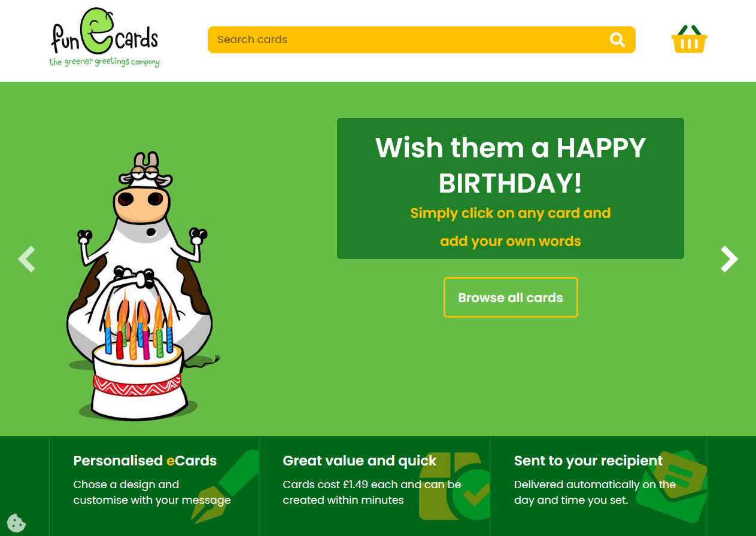
Task: Click 'Delivered automatically on the day' text
Action: pyautogui.click(x=595, y=492)
